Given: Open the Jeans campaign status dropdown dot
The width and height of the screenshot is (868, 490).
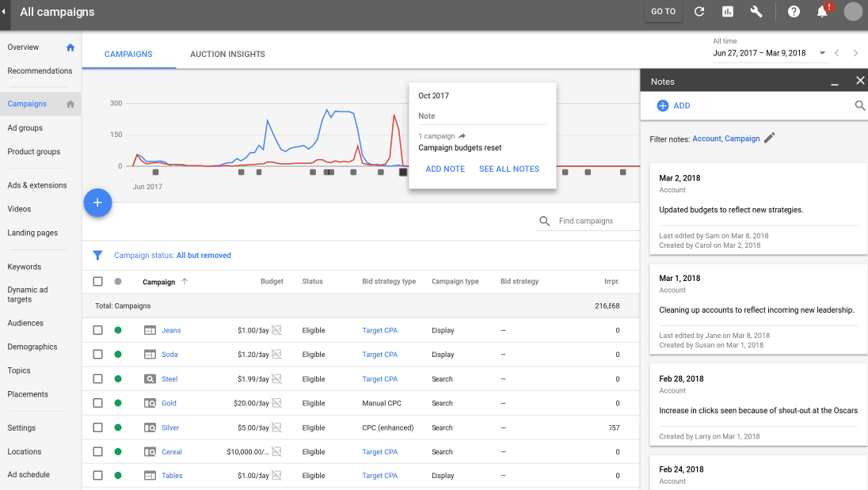Looking at the screenshot, I should click(118, 330).
